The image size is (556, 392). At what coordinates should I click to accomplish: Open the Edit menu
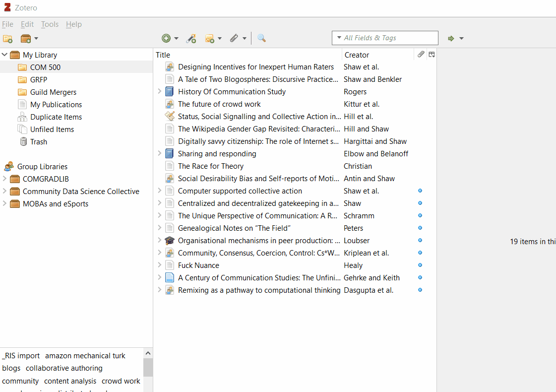[x=27, y=24]
